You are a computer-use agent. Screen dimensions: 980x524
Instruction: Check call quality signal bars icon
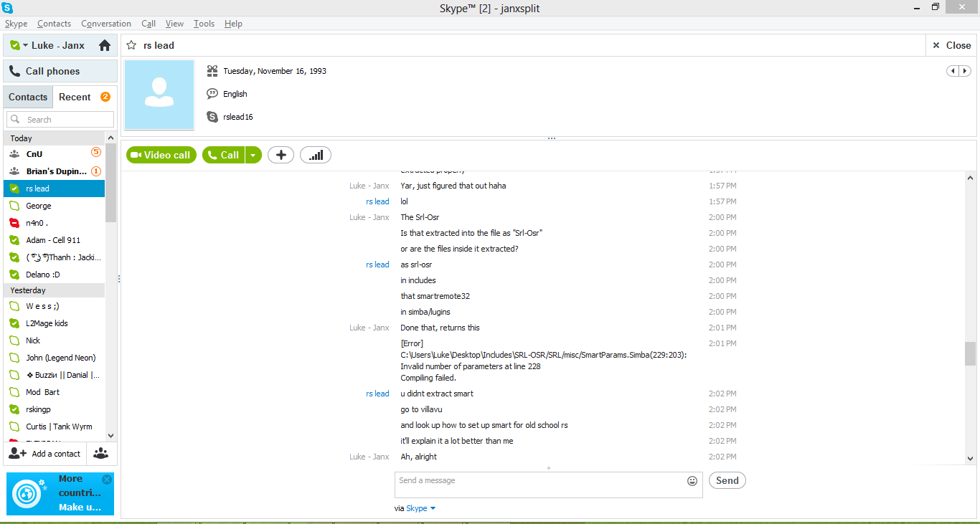[316, 155]
